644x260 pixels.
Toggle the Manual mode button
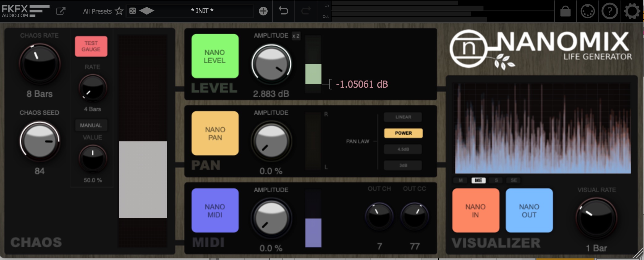91,125
